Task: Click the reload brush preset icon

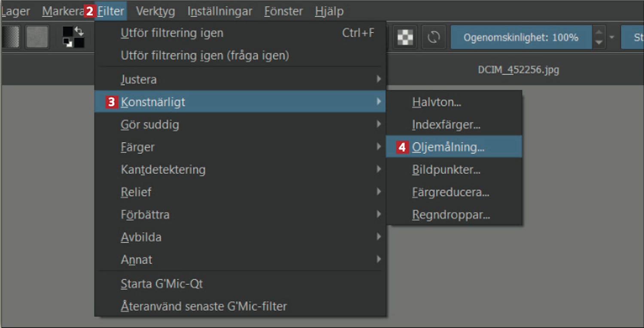Action: (x=434, y=37)
